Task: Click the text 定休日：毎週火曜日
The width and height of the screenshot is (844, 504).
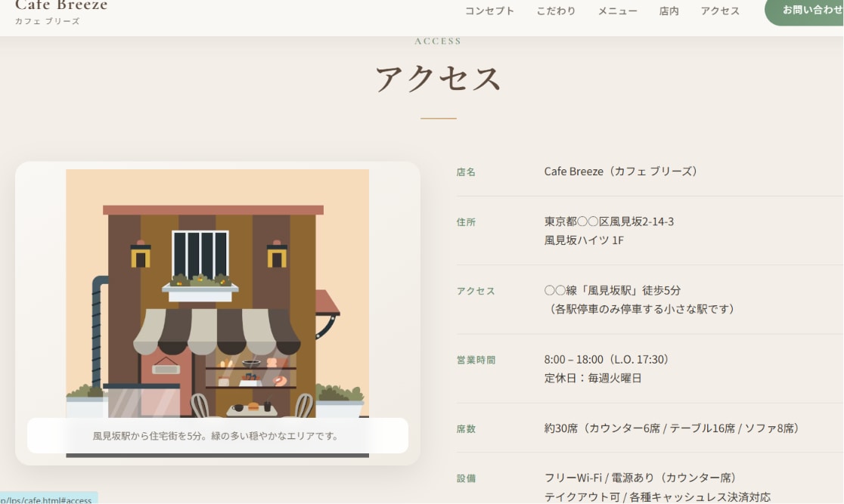Action: pyautogui.click(x=593, y=378)
